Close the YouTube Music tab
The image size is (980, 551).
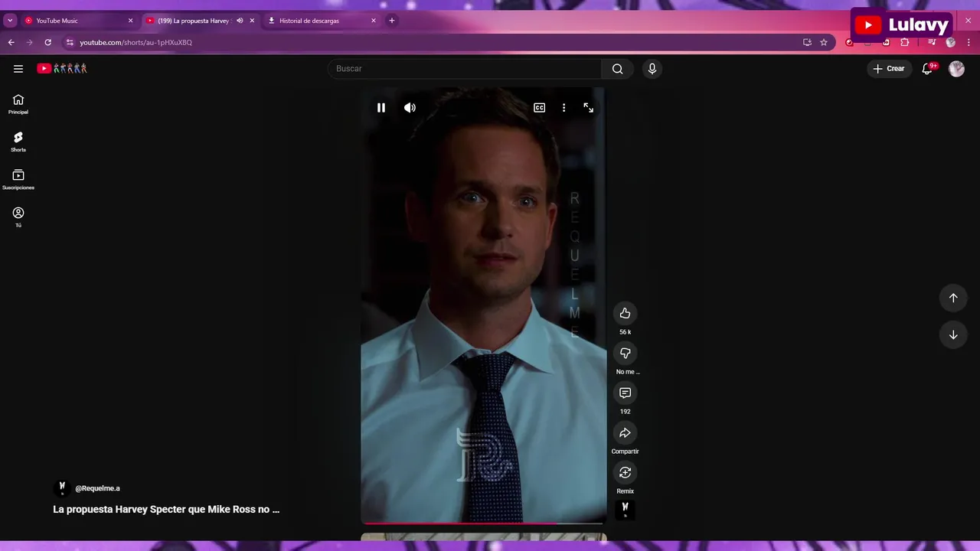pos(130,21)
